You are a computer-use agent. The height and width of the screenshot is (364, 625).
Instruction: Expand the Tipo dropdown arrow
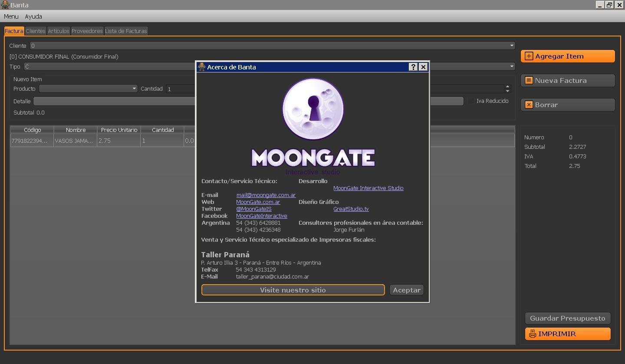[x=512, y=66]
